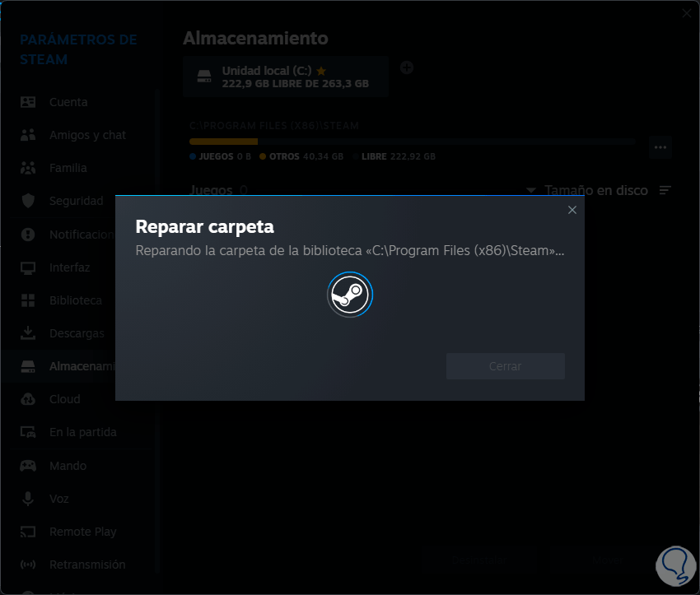700x595 pixels.
Task: Select the Descargas download icon
Action: point(28,333)
